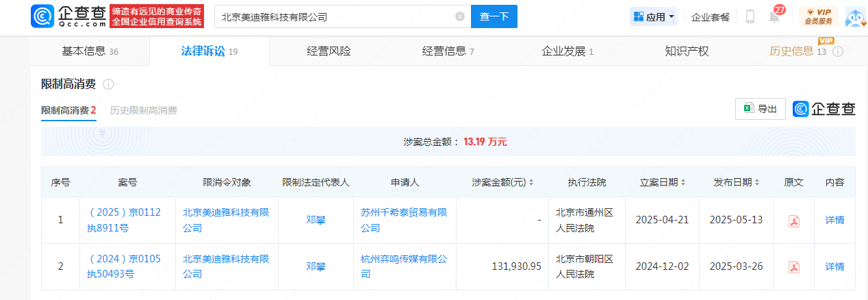Switch to 企业发展 tab

pyautogui.click(x=567, y=51)
